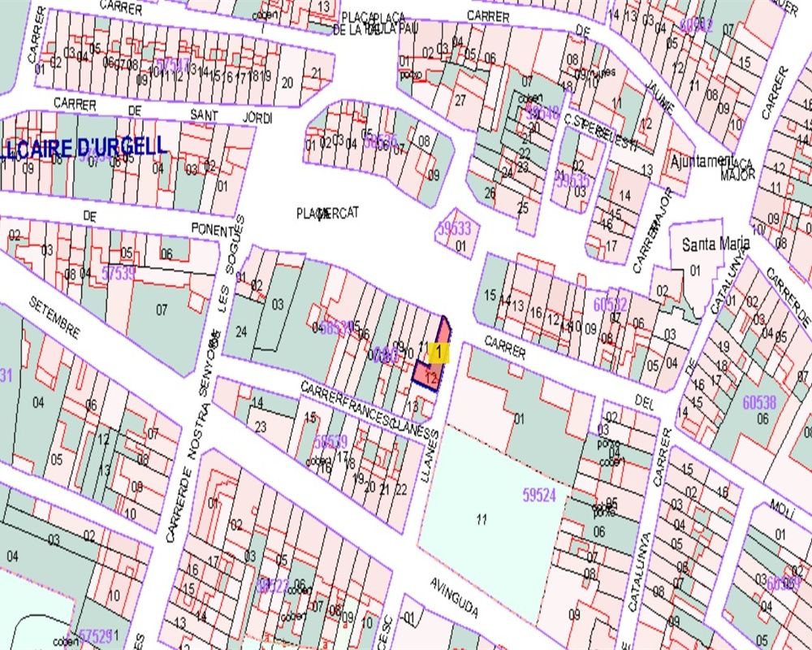Select parcel 21 at Sant Jordi block end

317,74
